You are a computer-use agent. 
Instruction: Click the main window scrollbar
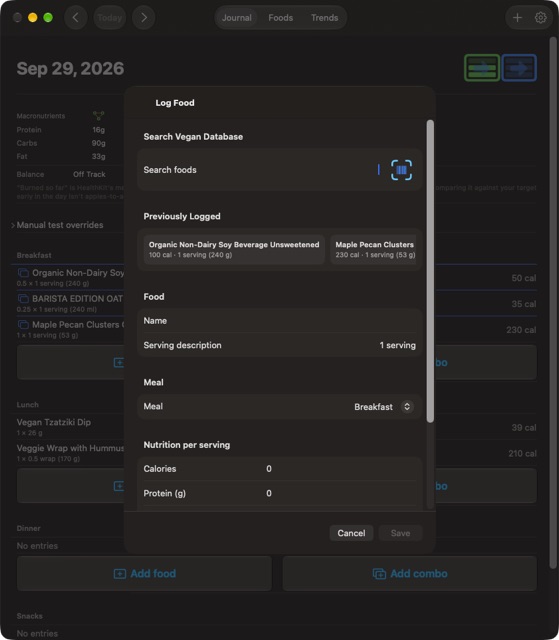tap(553, 302)
